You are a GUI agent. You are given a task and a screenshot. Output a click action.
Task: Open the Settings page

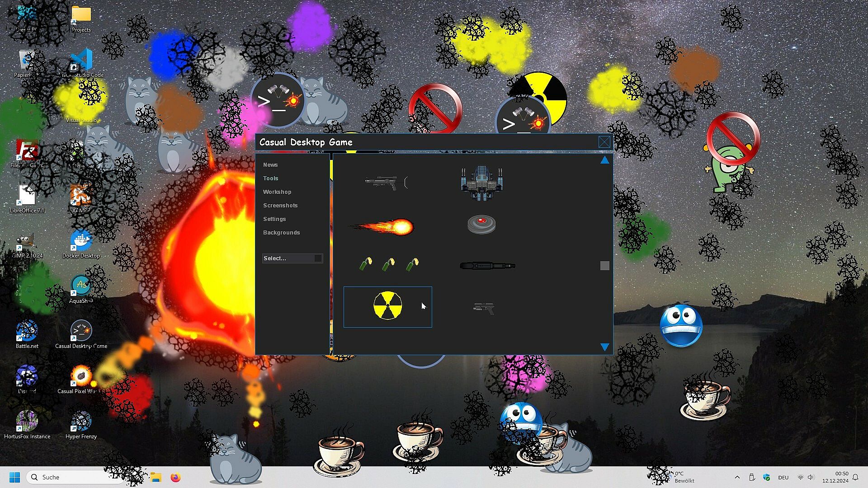(x=274, y=219)
